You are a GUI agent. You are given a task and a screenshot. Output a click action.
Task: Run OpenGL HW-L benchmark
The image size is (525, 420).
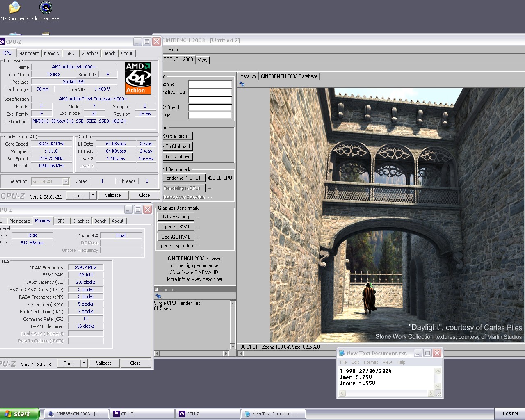176,237
